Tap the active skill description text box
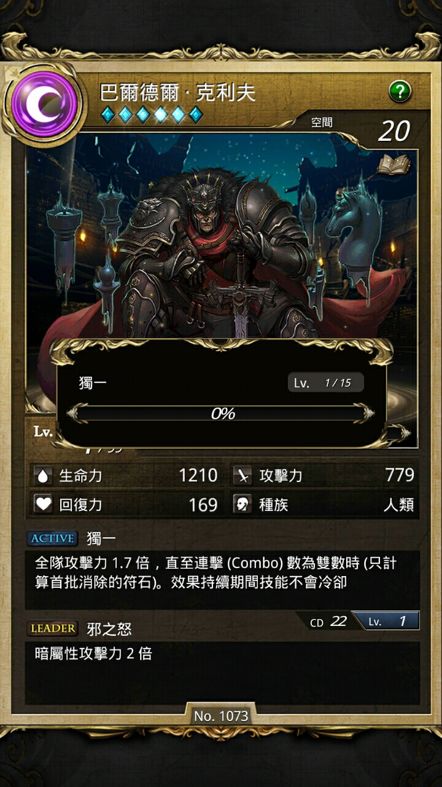This screenshot has width=442, height=787. click(222, 580)
